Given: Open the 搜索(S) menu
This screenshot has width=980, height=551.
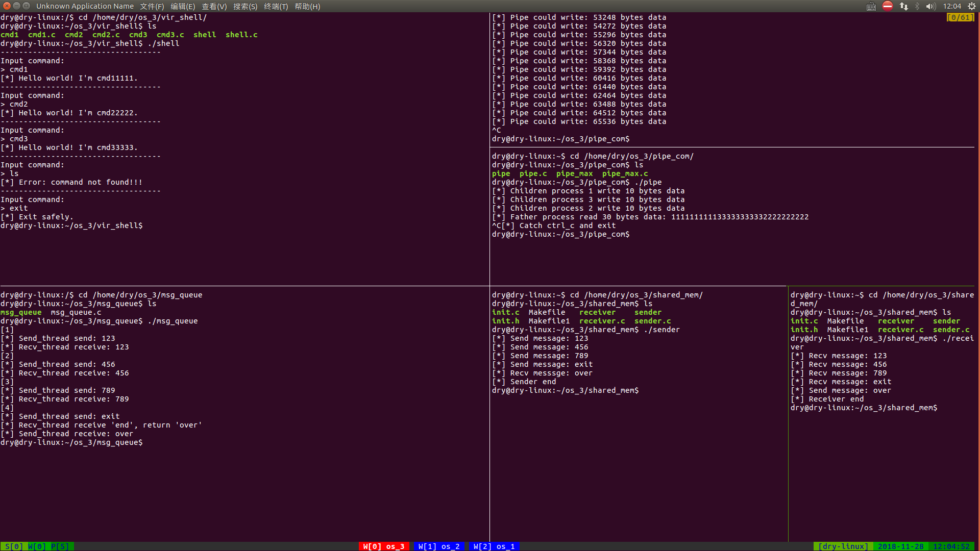Looking at the screenshot, I should point(245,6).
